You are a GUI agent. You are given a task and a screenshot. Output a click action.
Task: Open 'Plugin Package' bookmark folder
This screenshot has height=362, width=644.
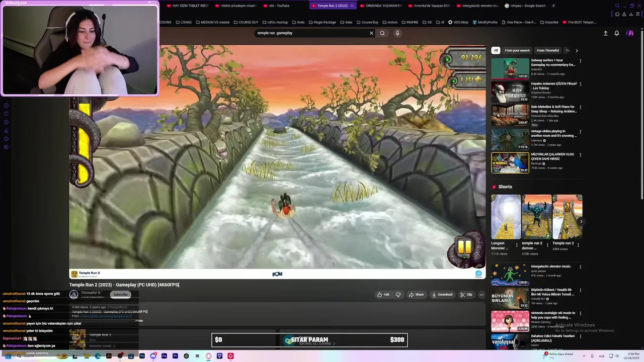pos(322,22)
